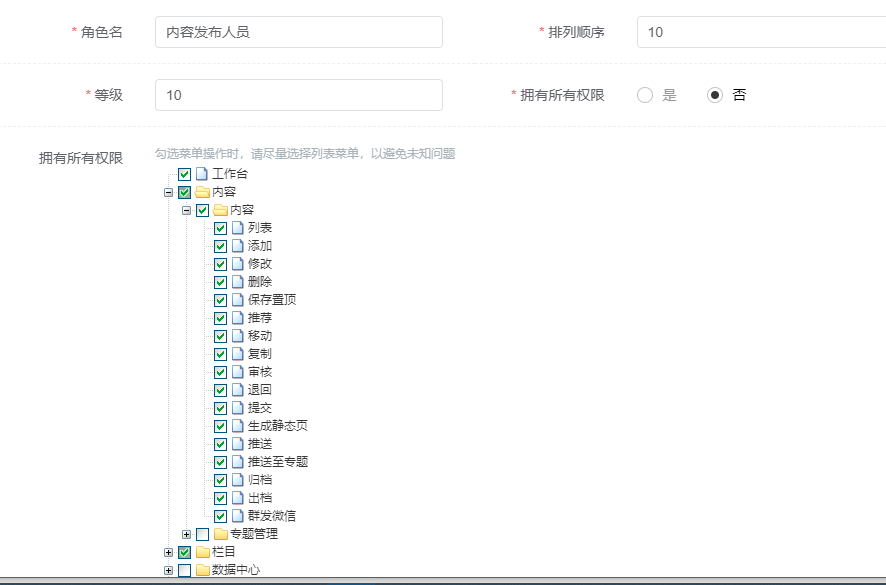886x585 pixels.
Task: Select the 工作台 tree label
Action: click(229, 174)
